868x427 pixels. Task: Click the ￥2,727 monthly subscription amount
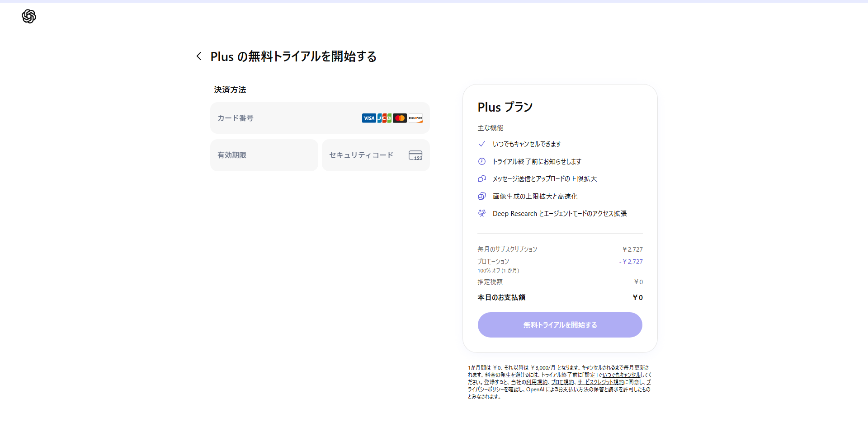pyautogui.click(x=632, y=249)
